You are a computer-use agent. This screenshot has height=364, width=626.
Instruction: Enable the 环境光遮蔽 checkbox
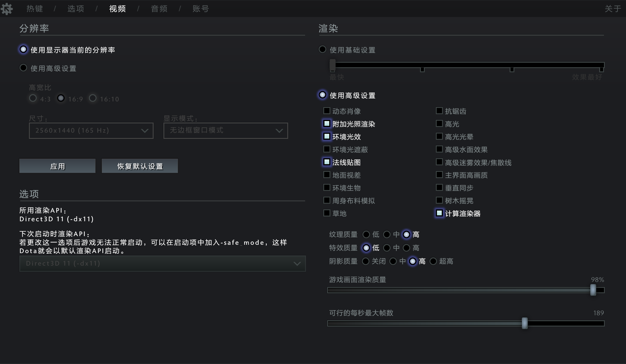327,149
